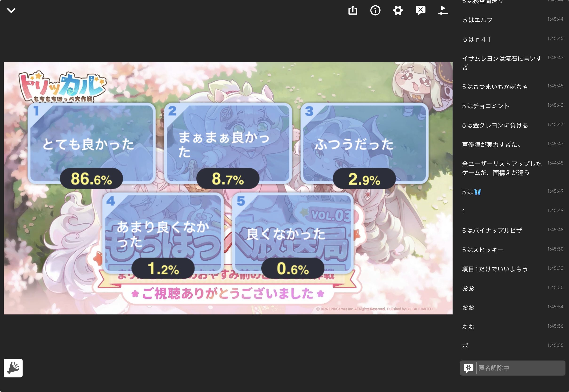
Task: Toggle the comment hide speech-bubble icon
Action: (420, 10)
